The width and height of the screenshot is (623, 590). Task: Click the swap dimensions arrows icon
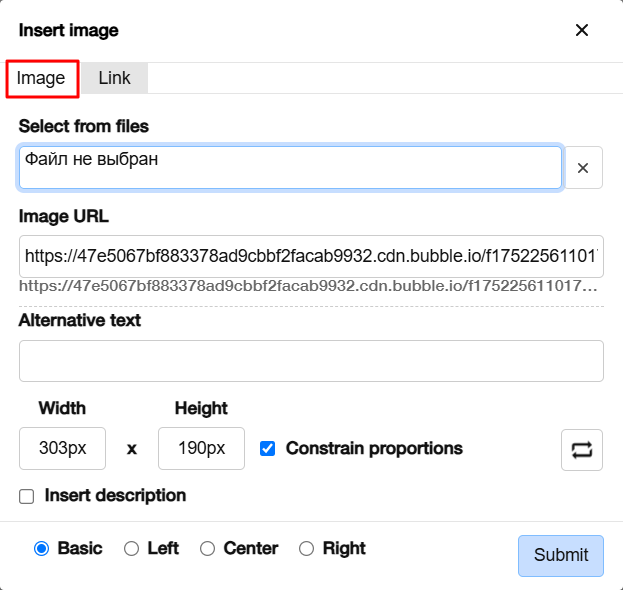coord(582,449)
